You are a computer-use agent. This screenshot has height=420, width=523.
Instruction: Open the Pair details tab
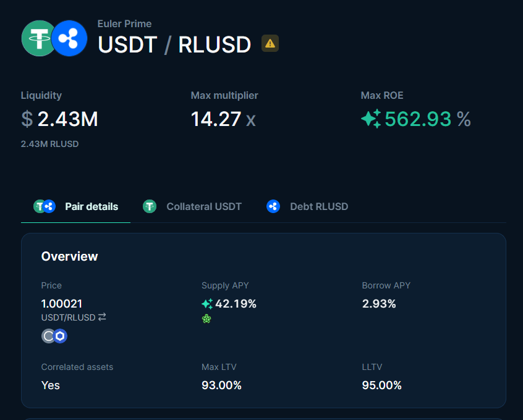coord(75,206)
